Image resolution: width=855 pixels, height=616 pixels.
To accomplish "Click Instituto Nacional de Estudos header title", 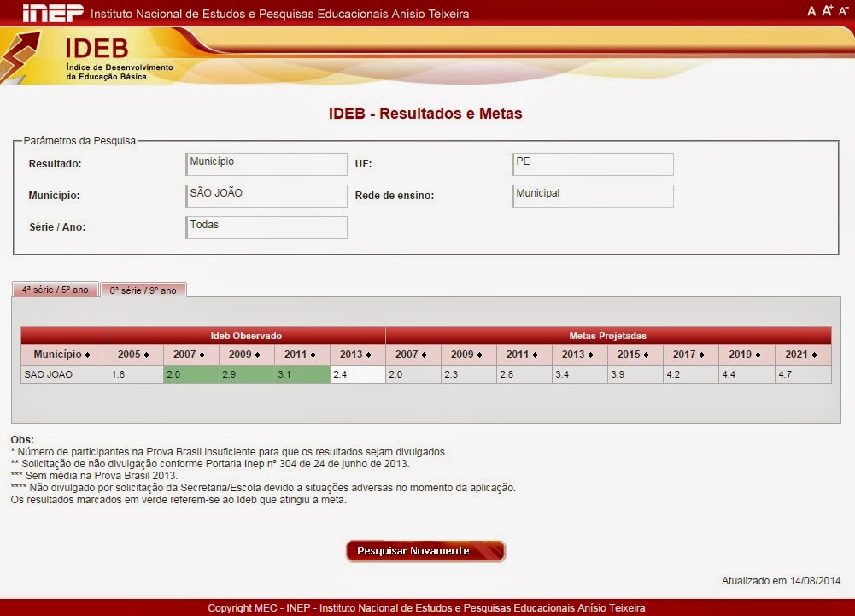I will pos(279,14).
